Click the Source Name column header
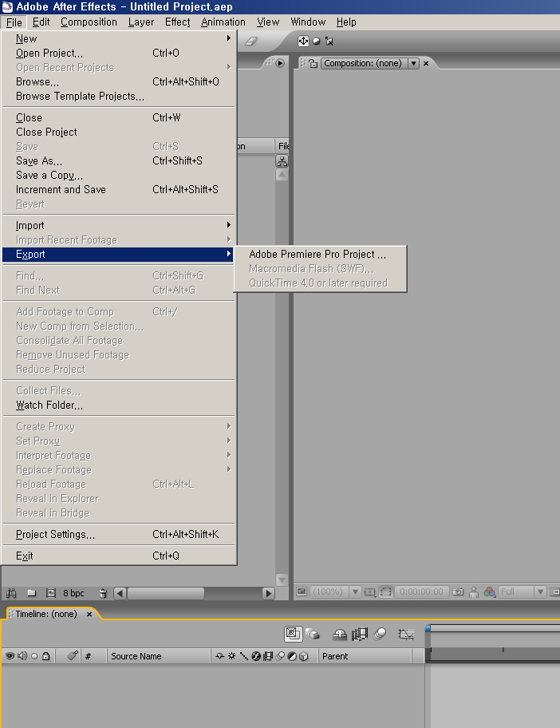560x728 pixels. click(159, 656)
